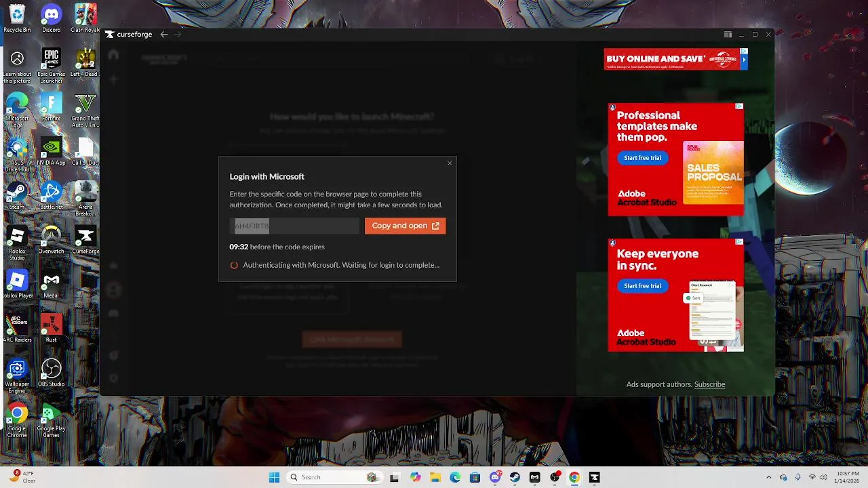Toggle the CurseForge compact layout icon

(x=728, y=35)
